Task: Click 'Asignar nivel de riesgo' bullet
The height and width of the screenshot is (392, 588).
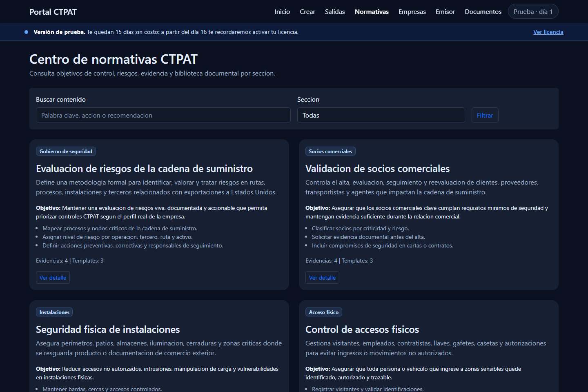Action: pyautogui.click(x=118, y=237)
